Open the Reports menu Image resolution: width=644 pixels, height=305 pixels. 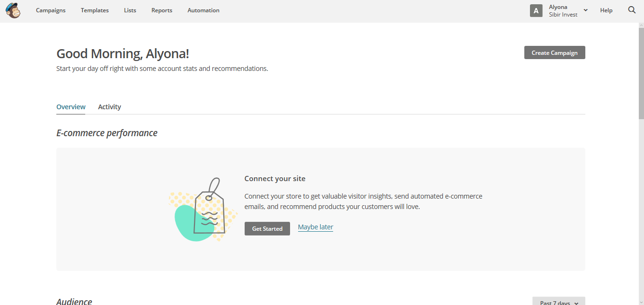[x=162, y=10]
